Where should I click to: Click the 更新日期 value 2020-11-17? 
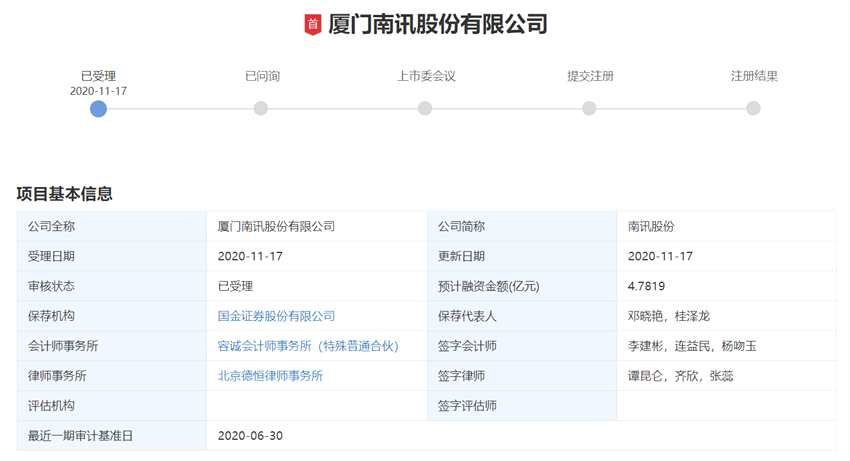[660, 256]
